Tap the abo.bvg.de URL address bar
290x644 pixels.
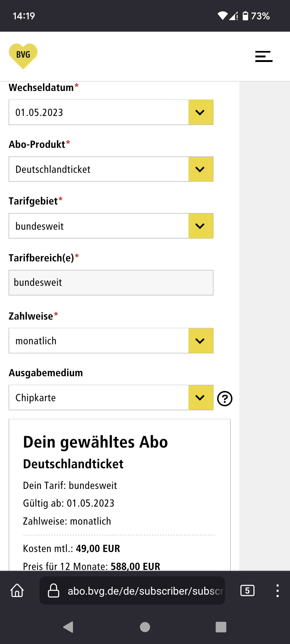(132, 591)
